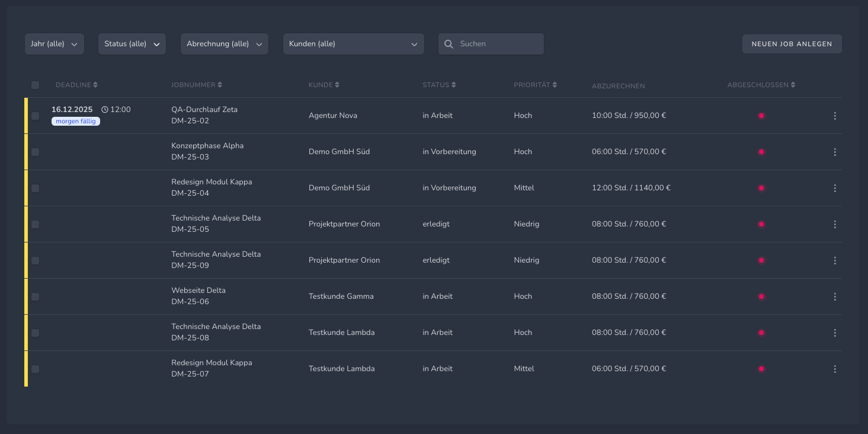Toggle the select-all checkbox in the table header
The width and height of the screenshot is (868, 434).
35,85
